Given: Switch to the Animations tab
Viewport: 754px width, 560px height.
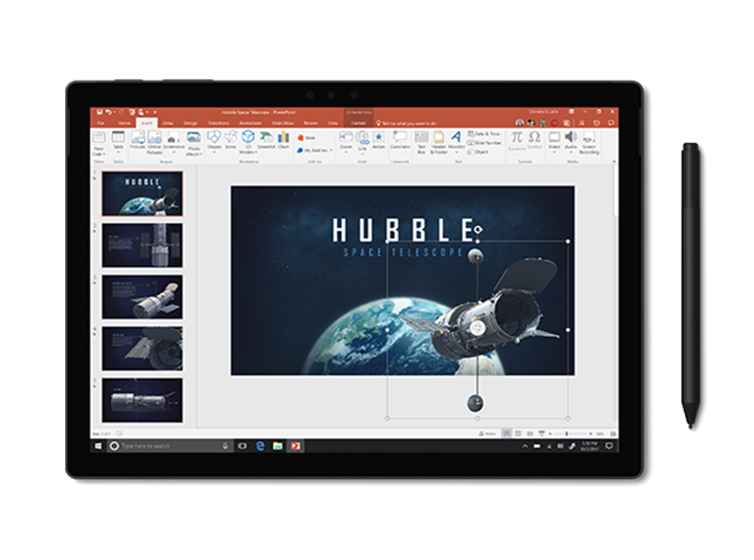Looking at the screenshot, I should pos(250,123).
